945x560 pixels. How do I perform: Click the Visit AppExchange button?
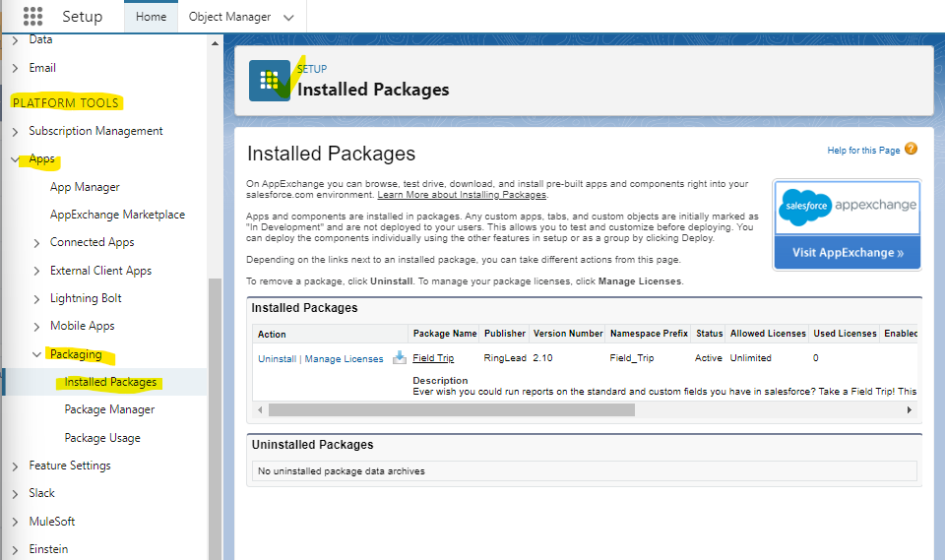pyautogui.click(x=848, y=253)
